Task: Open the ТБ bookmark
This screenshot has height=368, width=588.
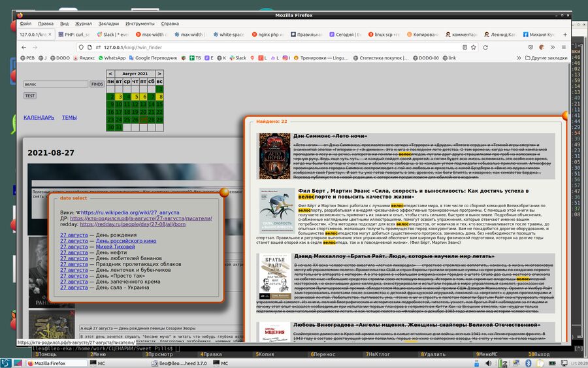Action: 195,58
